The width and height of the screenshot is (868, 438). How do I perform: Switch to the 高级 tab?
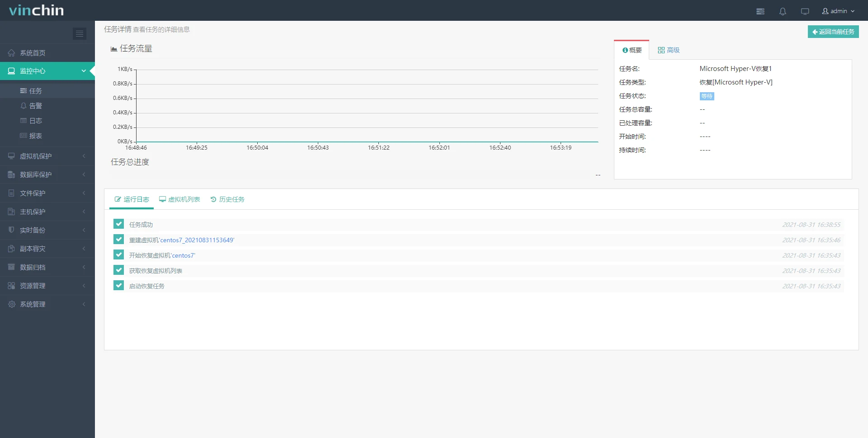[669, 50]
